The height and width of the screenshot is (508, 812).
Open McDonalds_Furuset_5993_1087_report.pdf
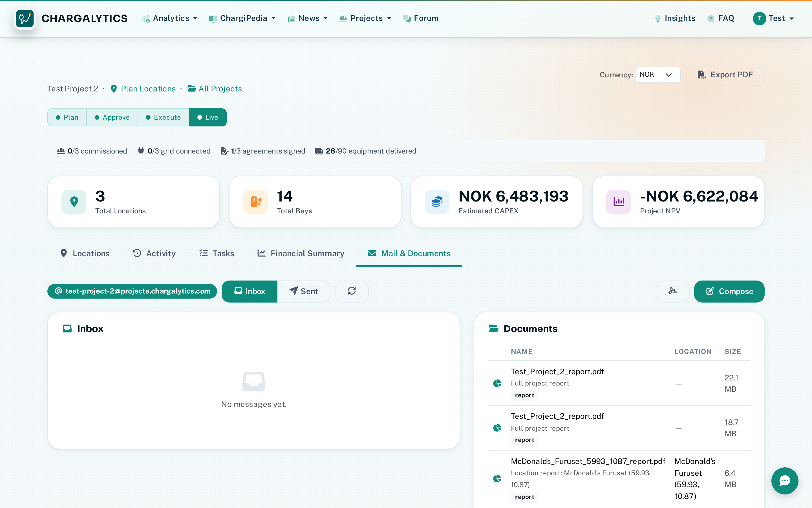588,461
